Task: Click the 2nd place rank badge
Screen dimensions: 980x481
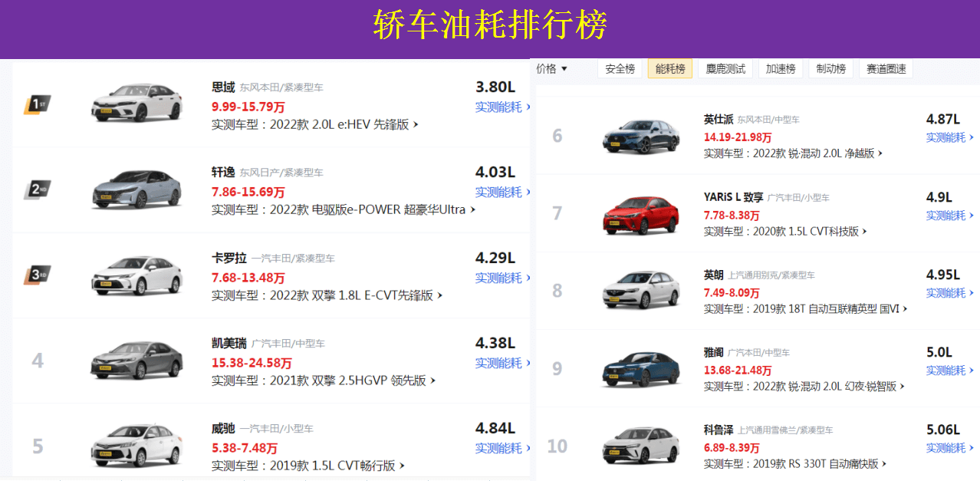Action: pos(37,190)
